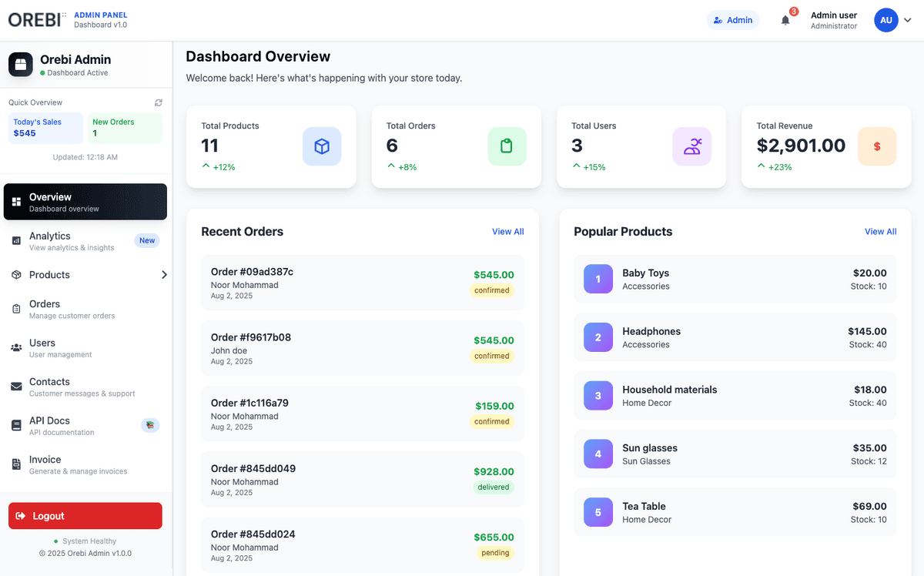Click the Today's Sales card

(45, 128)
